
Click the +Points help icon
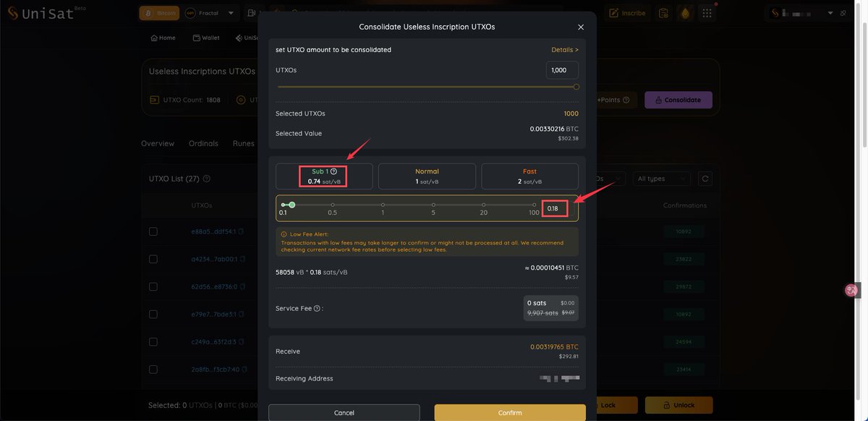(x=626, y=100)
